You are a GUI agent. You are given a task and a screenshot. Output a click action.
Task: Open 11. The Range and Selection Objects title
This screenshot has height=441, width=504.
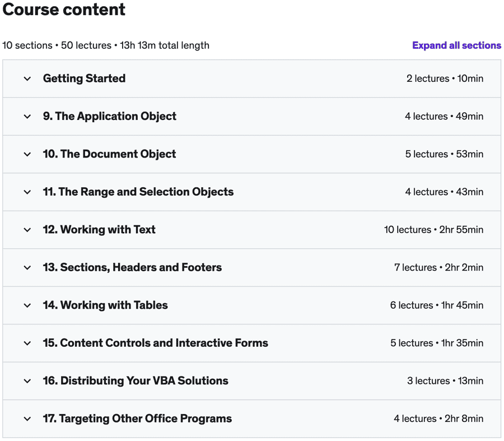coord(138,192)
